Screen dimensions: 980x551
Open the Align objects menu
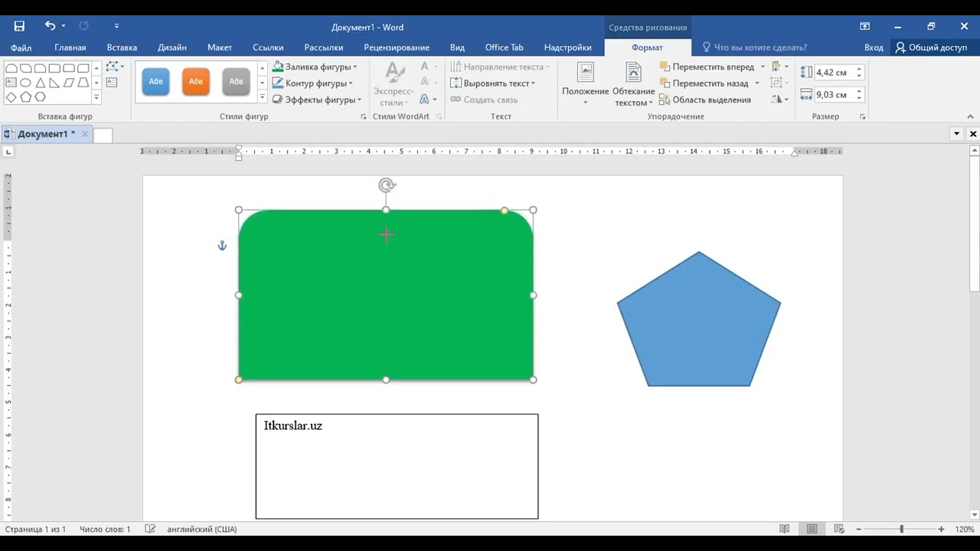779,67
